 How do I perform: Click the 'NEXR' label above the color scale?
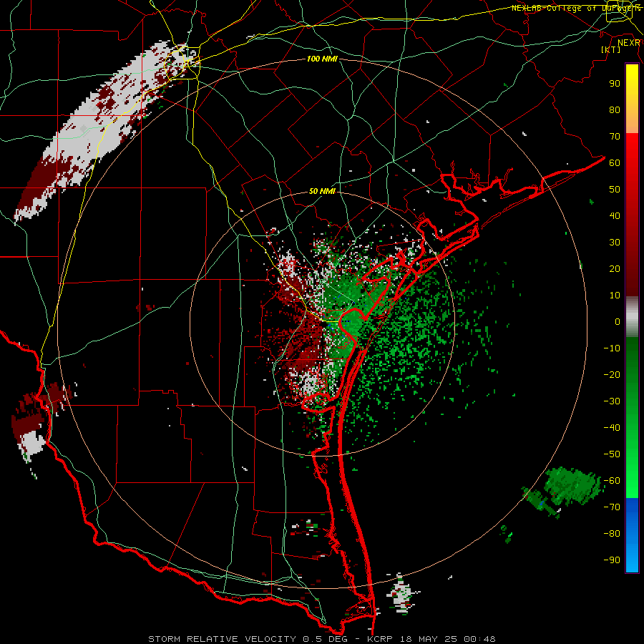pos(629,43)
